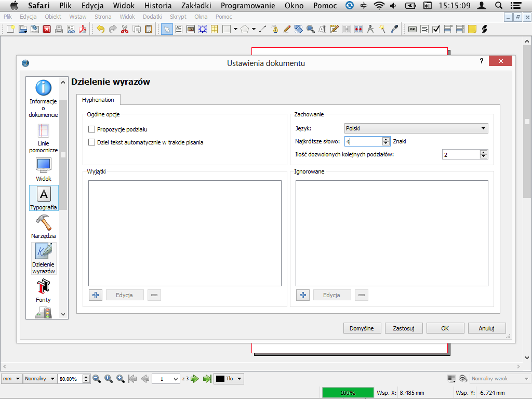This screenshot has width=532, height=399.
Task: Add a new hyphenation exception in Wyjątki
Action: coord(95,295)
